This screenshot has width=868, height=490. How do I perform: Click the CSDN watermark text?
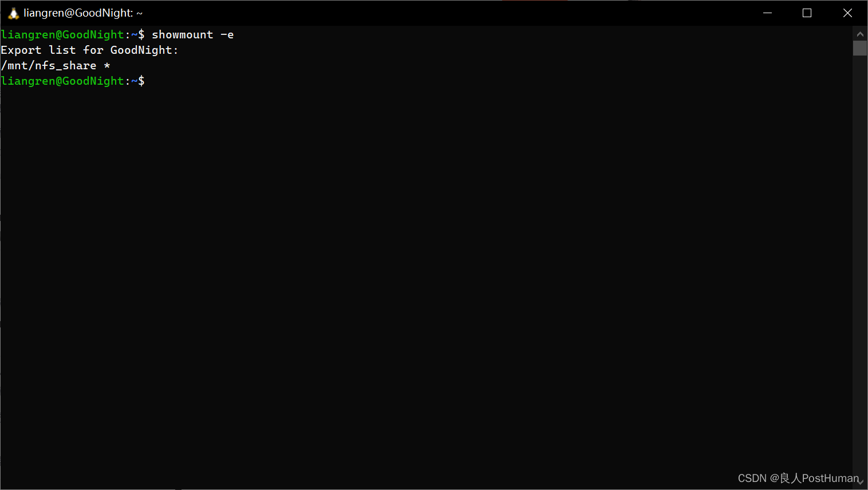pyautogui.click(x=752, y=478)
